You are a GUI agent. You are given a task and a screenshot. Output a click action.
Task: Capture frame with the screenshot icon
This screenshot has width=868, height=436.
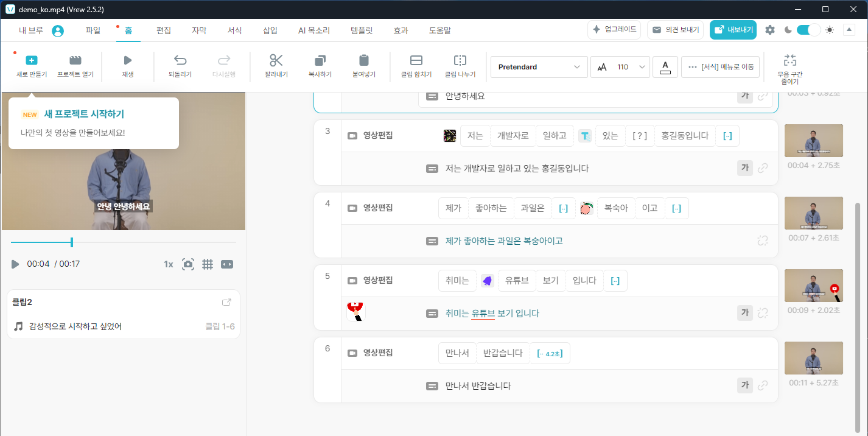click(x=188, y=264)
